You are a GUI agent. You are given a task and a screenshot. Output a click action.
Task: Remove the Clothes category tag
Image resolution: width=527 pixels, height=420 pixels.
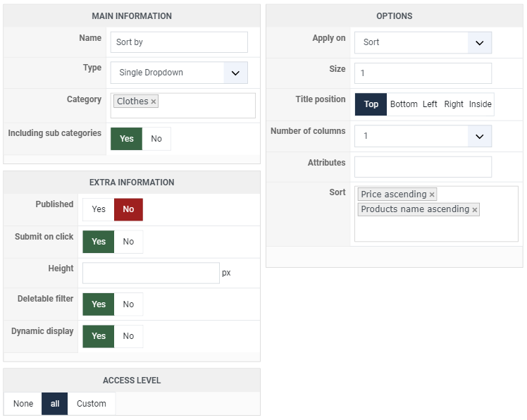pyautogui.click(x=154, y=101)
